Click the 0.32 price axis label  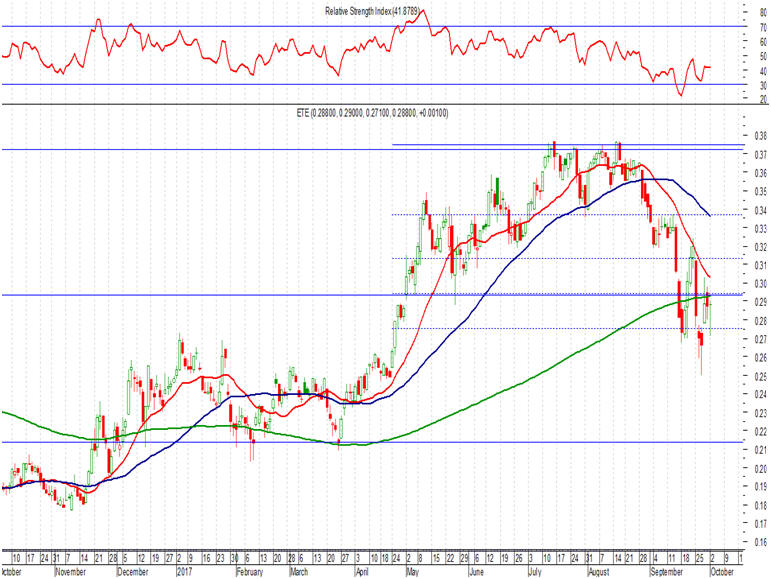click(760, 247)
